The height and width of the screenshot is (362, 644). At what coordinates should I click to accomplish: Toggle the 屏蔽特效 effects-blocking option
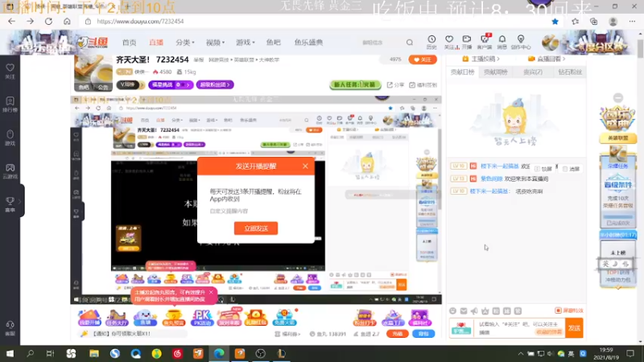[569, 311]
